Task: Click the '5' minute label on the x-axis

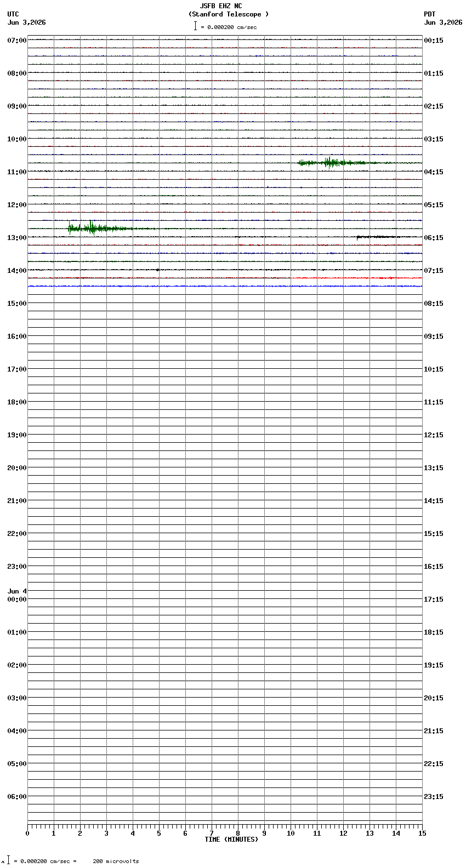Action: pyautogui.click(x=159, y=833)
